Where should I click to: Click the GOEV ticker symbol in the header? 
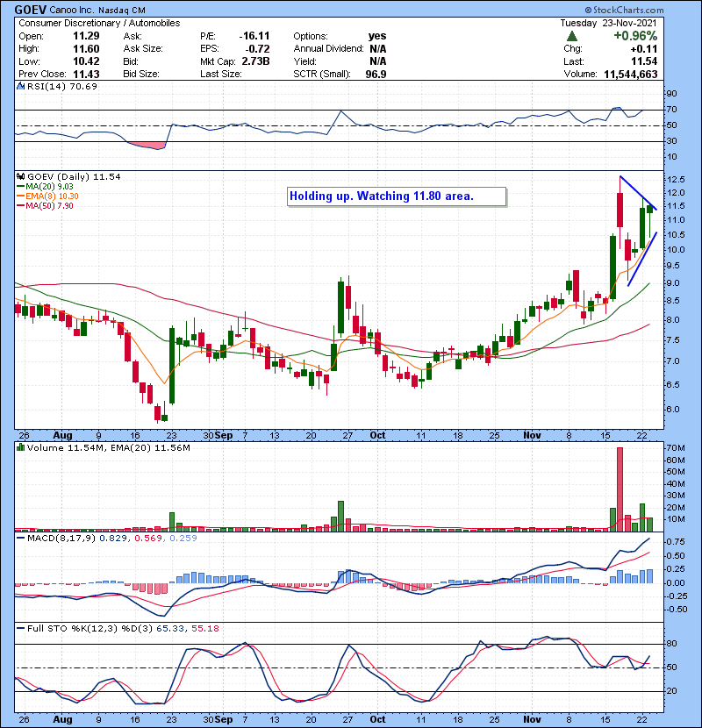tap(30, 10)
